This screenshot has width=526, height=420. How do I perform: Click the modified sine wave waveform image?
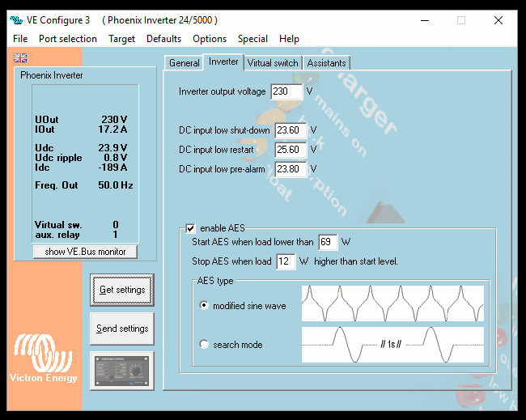coord(392,304)
